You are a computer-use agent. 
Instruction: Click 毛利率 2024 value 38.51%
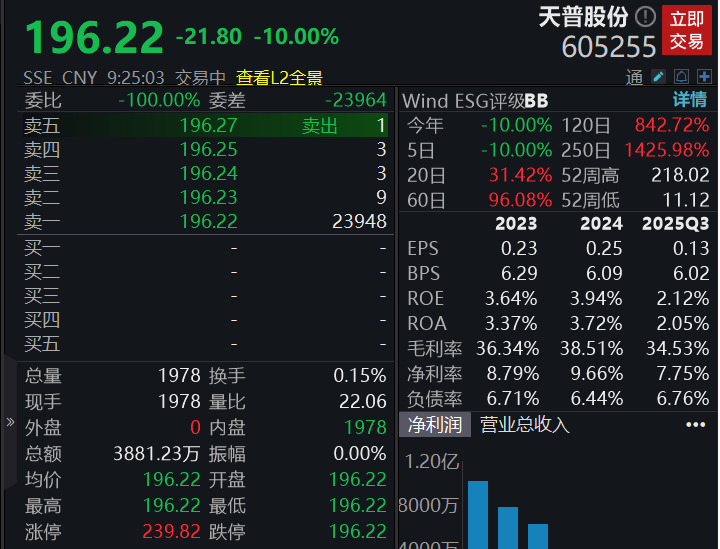coord(591,348)
